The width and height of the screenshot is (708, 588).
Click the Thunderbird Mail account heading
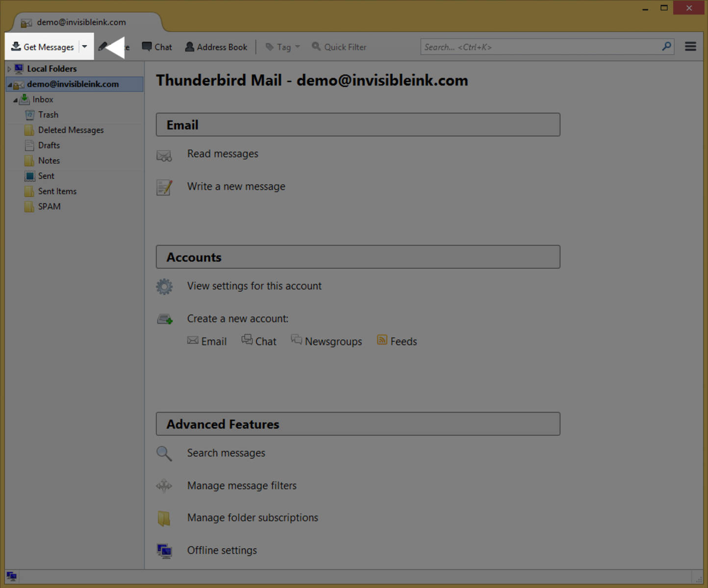(x=312, y=80)
